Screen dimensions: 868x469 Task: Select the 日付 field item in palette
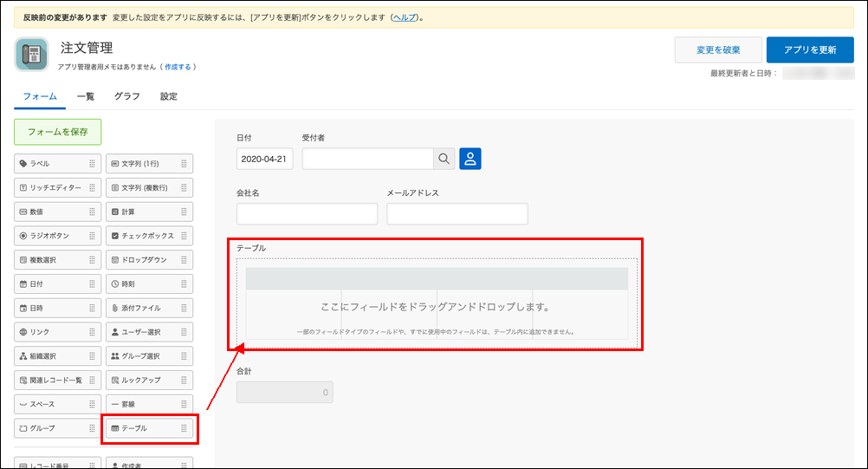pos(57,284)
